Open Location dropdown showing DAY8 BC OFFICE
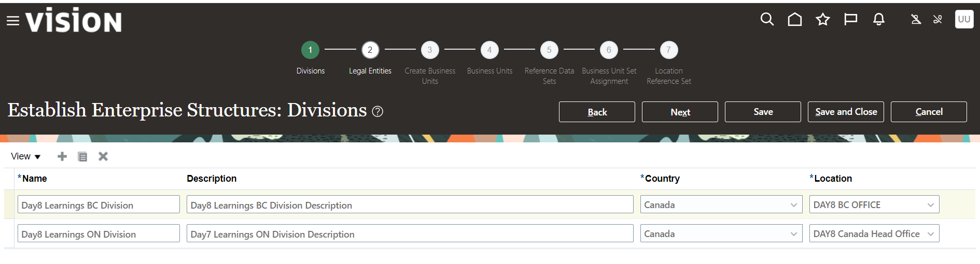 click(x=930, y=205)
